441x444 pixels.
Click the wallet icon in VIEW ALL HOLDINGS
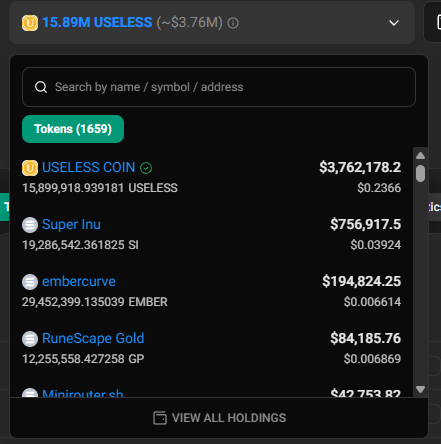click(160, 418)
